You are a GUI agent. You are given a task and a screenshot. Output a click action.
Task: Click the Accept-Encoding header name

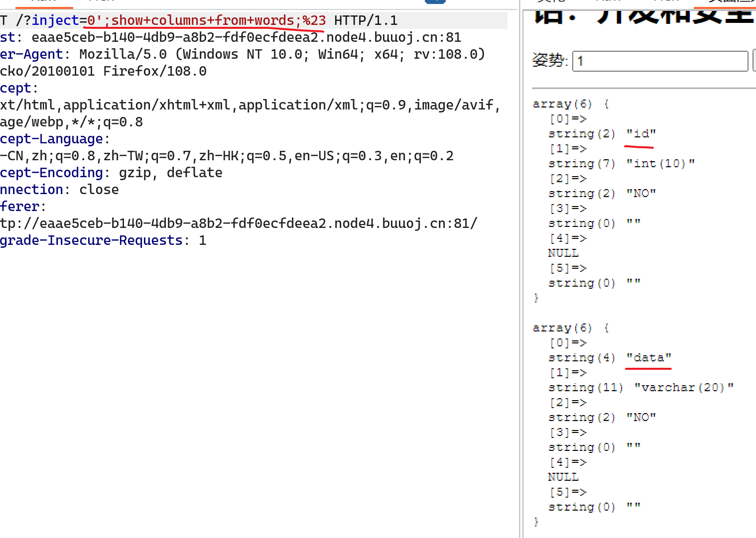(x=52, y=173)
